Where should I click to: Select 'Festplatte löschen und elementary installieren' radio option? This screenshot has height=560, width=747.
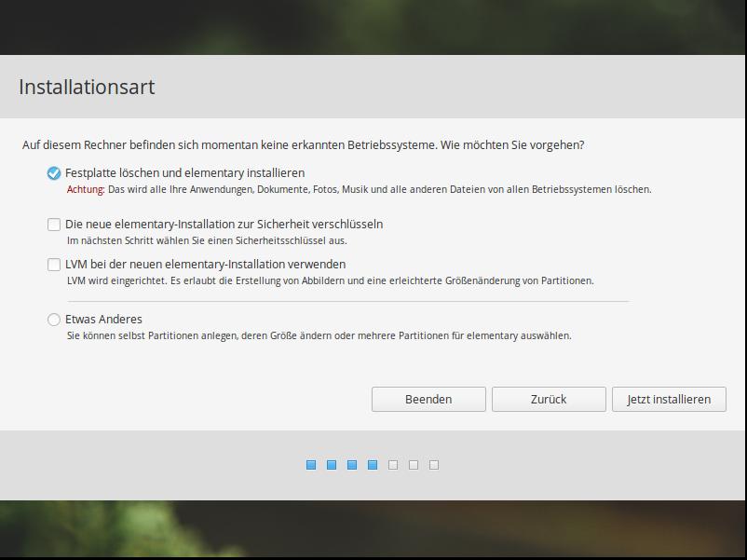(54, 173)
